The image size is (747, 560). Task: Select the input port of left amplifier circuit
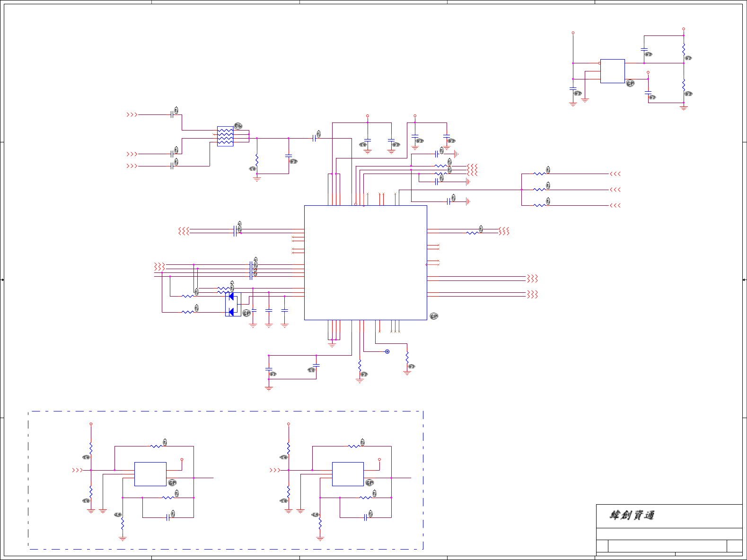[77, 470]
